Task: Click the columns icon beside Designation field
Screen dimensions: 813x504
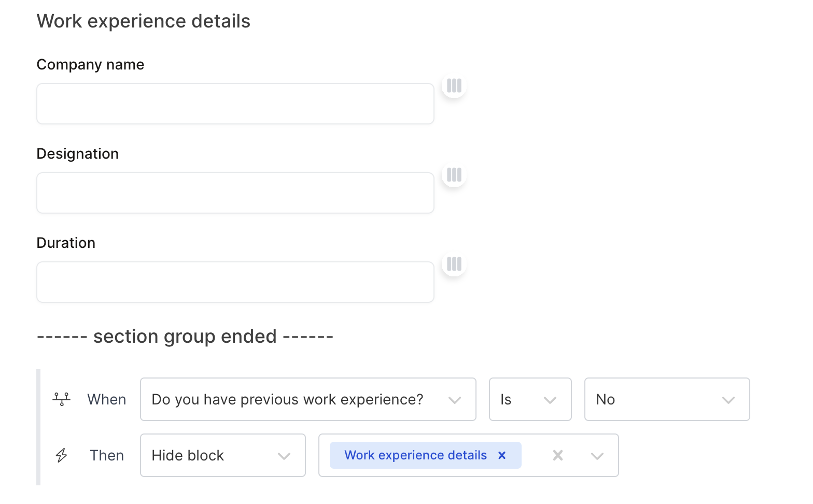Action: coord(454,175)
